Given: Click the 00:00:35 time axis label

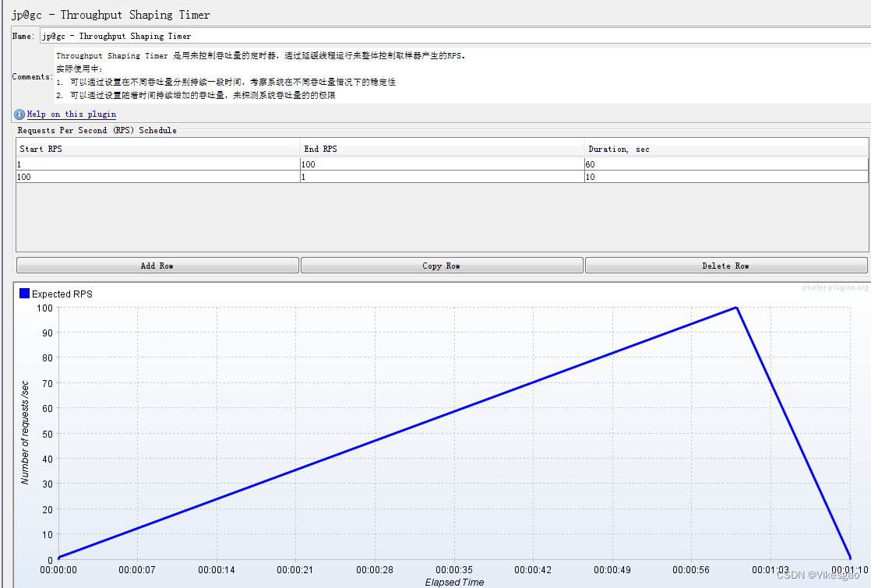Looking at the screenshot, I should point(454,569).
